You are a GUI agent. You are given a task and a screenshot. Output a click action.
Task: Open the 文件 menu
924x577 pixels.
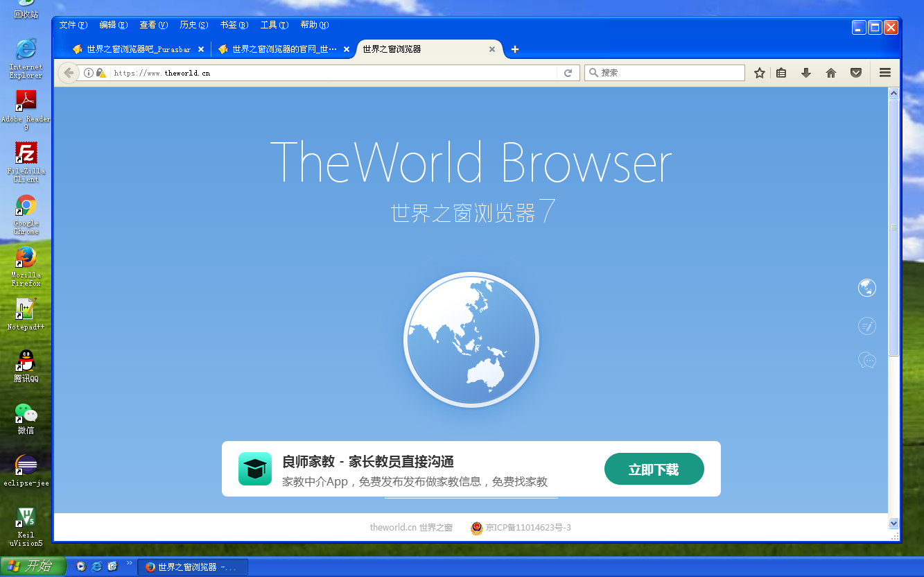click(x=73, y=25)
